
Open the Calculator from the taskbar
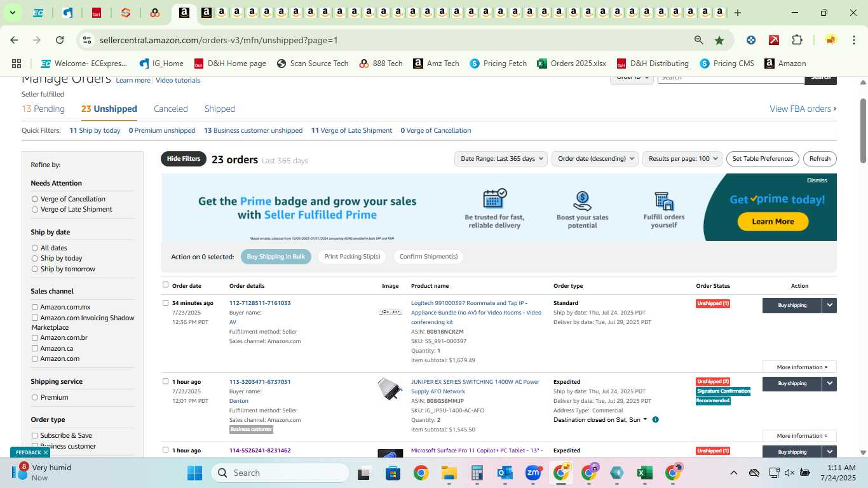click(477, 473)
